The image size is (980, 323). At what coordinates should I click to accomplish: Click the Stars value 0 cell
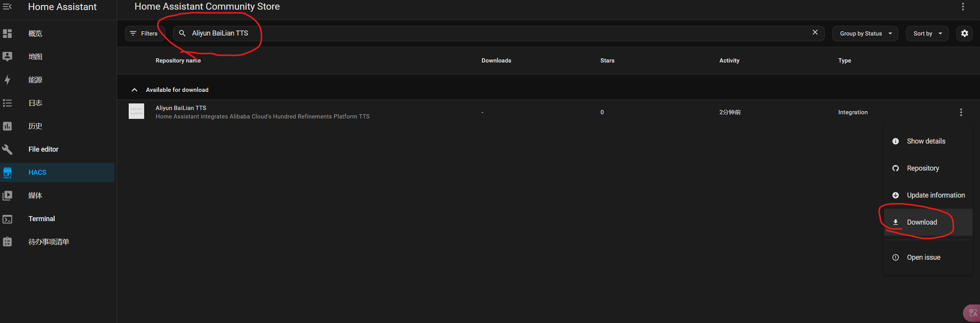coord(602,112)
